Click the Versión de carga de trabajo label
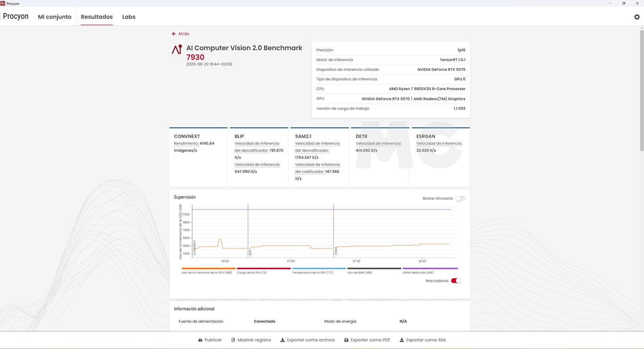Viewport: 644px width, 349px height. point(343,108)
